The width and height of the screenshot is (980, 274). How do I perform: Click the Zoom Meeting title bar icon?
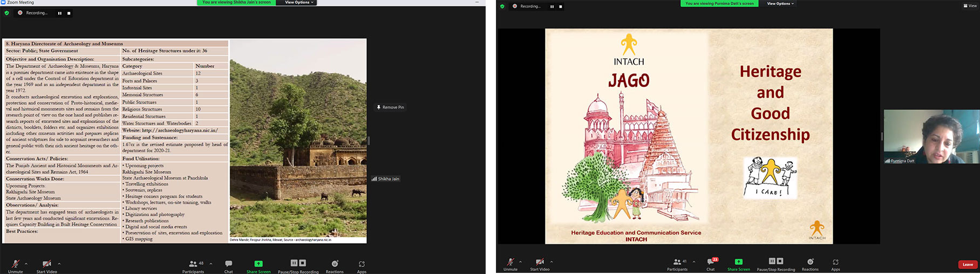point(3,3)
